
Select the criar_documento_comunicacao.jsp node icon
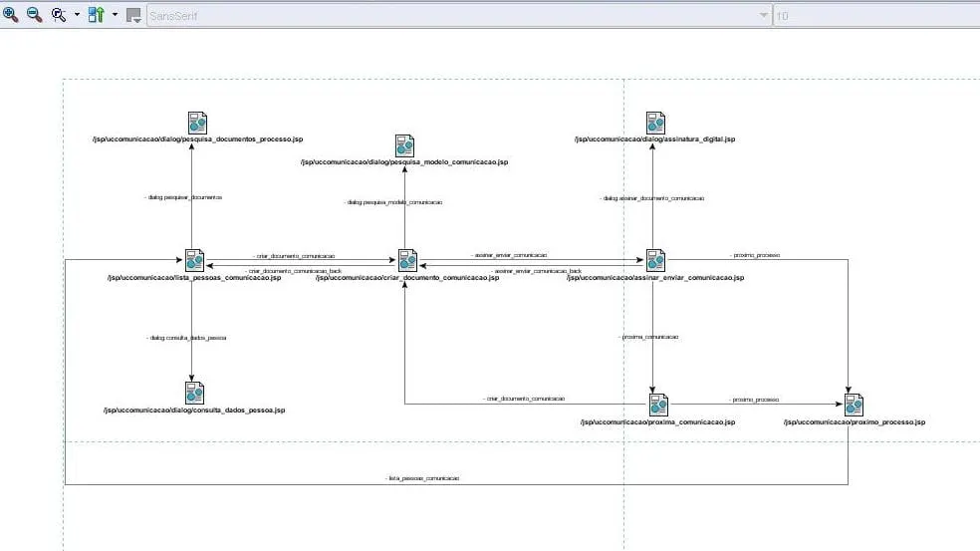click(407, 261)
